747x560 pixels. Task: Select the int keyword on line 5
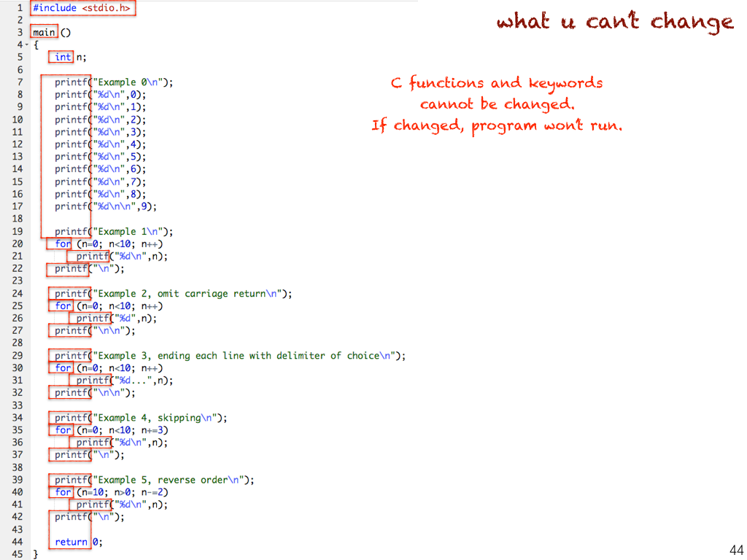pos(63,57)
